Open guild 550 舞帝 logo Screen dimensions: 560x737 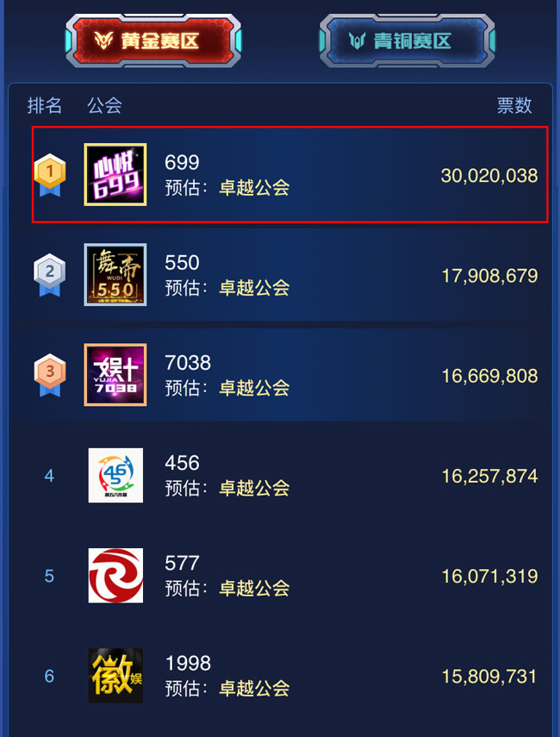(x=115, y=274)
